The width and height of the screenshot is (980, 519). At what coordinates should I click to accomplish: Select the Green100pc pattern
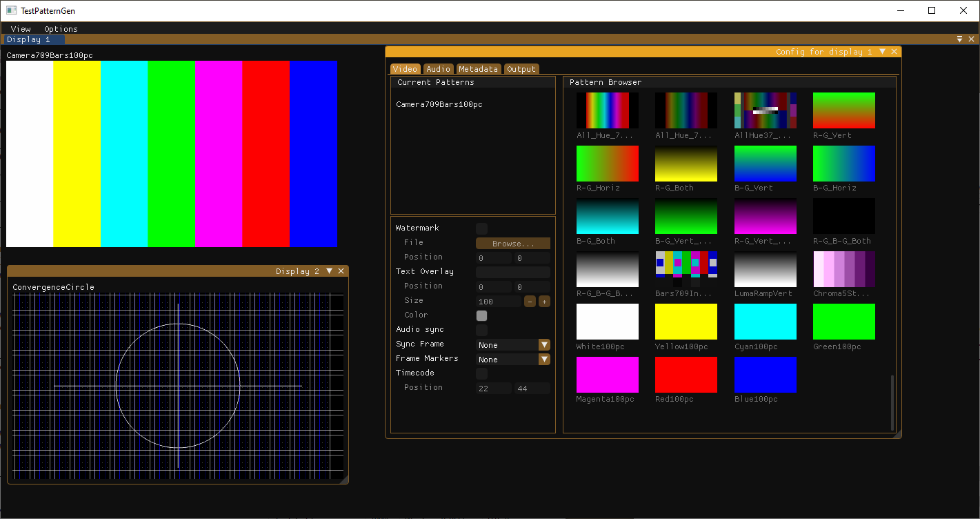coord(844,322)
